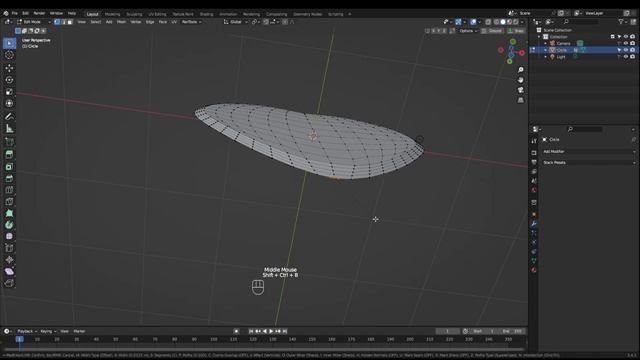Click the outliner search field
640x360 pixels.
pos(582,22)
